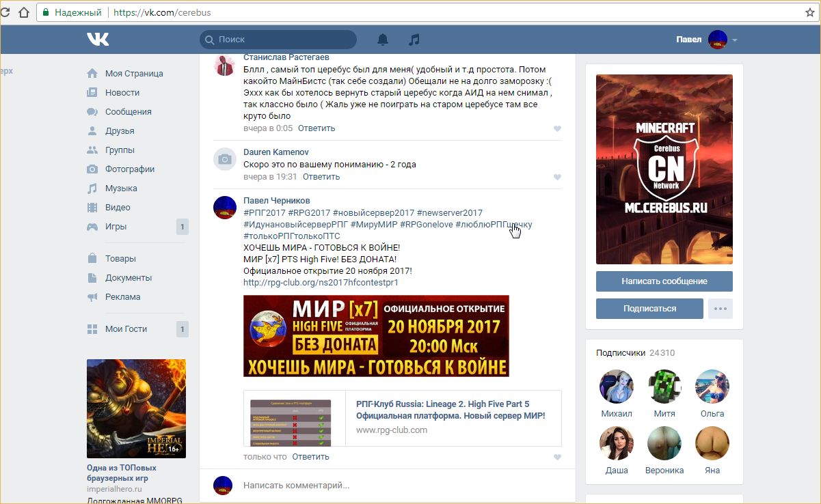
Task: Open rpg-club.org contest link
Action: tap(321, 283)
